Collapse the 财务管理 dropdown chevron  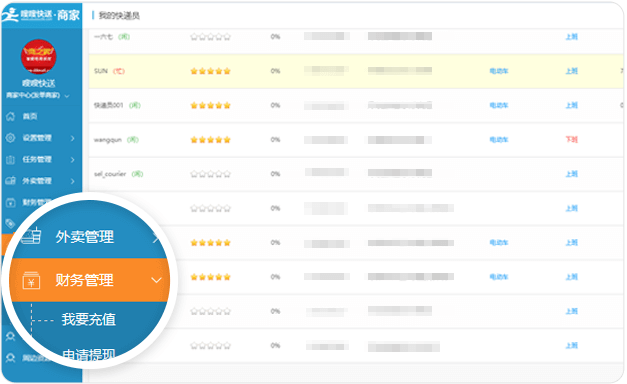[157, 280]
